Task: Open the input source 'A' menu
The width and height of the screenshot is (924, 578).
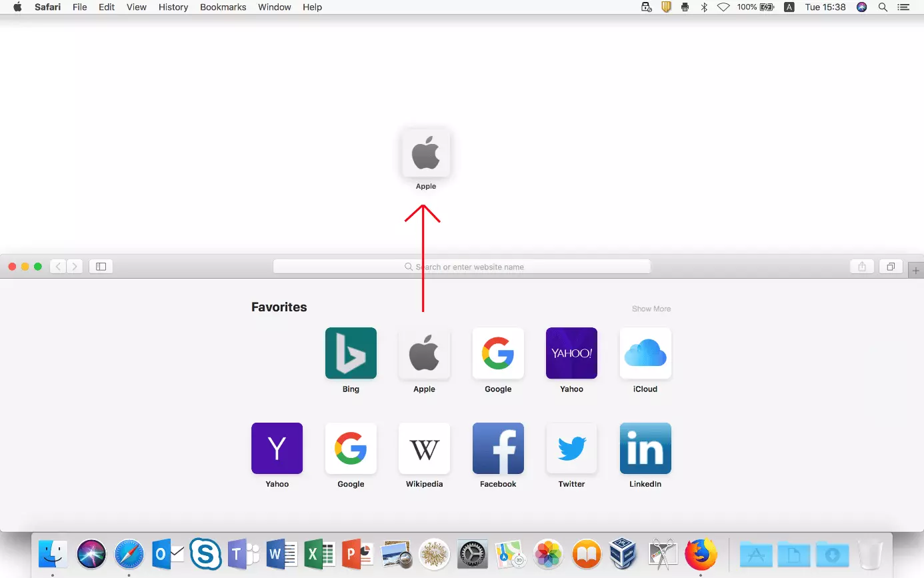Action: (789, 7)
